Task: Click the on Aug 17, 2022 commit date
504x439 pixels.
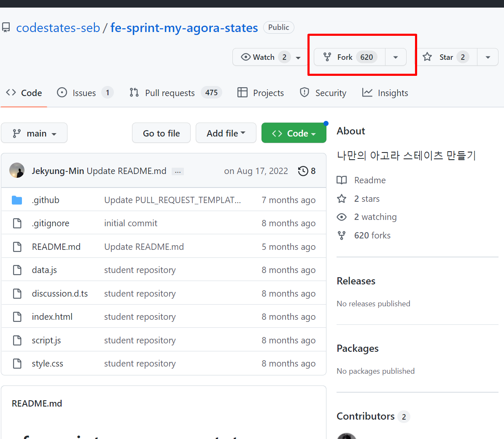Action: pyautogui.click(x=256, y=171)
